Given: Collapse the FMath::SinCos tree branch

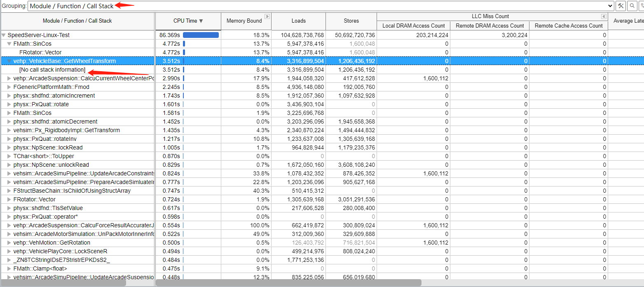Looking at the screenshot, I should coord(9,44).
